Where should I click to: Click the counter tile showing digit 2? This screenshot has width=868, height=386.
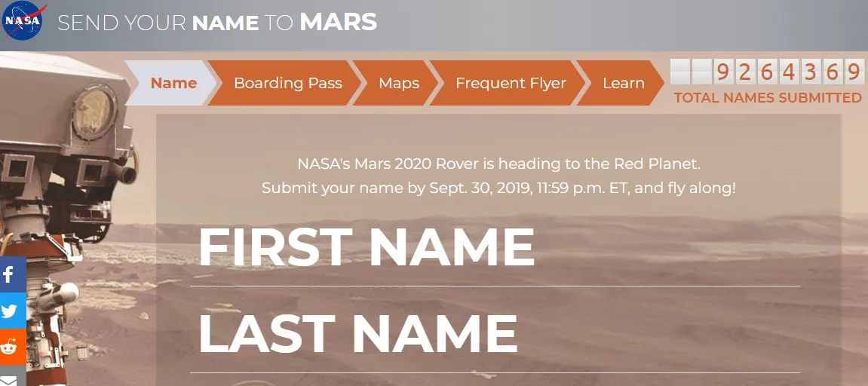point(744,72)
